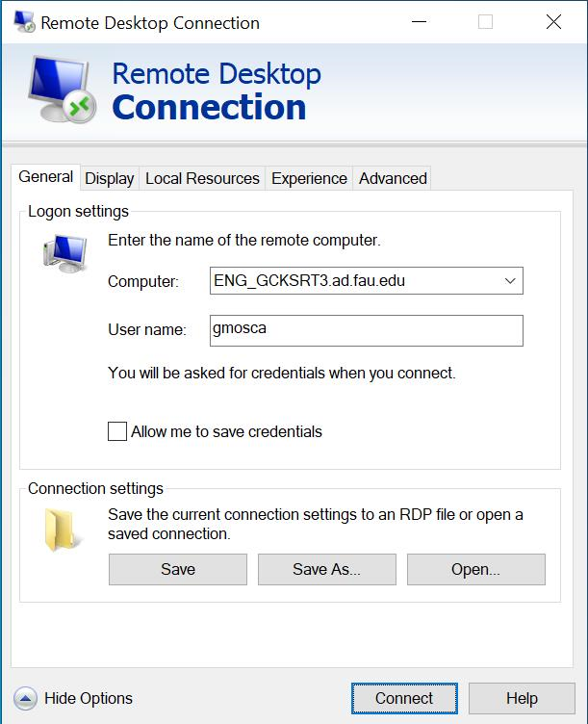Click the Remote Desktop banner monitor icon

coord(60,90)
